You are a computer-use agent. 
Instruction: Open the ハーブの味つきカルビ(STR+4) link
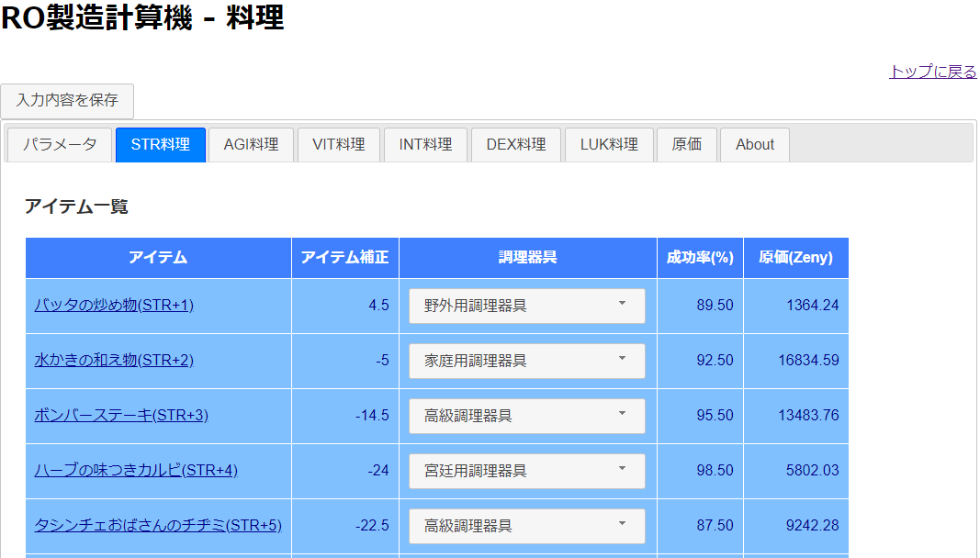(x=136, y=471)
